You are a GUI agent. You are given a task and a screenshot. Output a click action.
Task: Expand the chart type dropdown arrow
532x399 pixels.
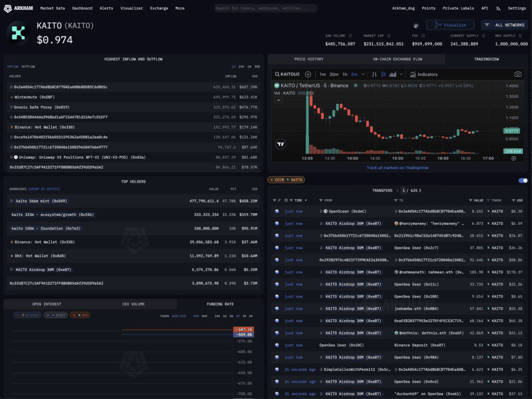(x=401, y=74)
